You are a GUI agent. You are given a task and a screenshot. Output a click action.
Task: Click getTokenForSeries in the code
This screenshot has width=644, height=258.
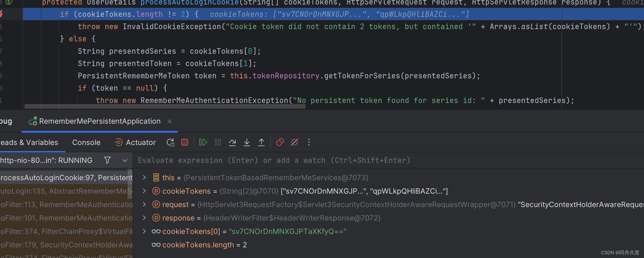click(362, 76)
